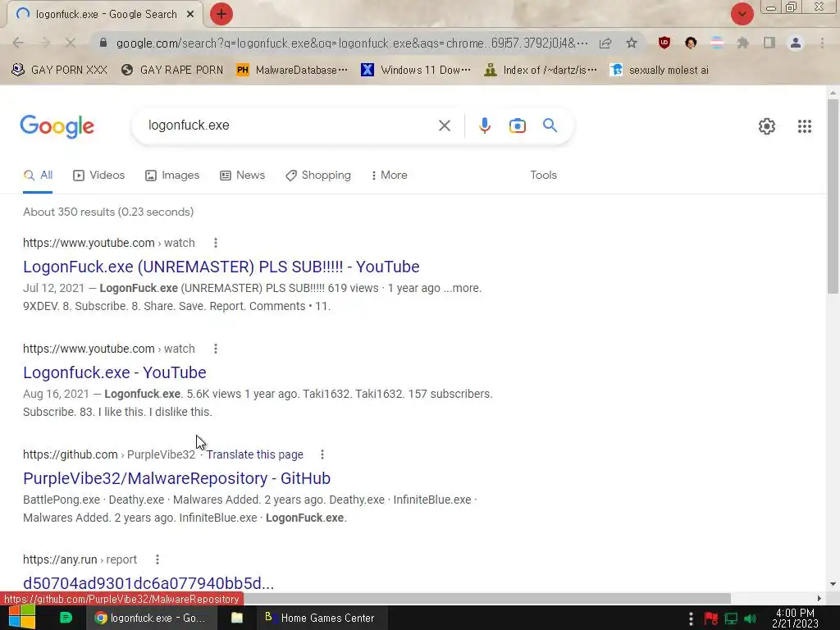Switch to the Images tab
Screen dimensions: 840x630
click(172, 176)
